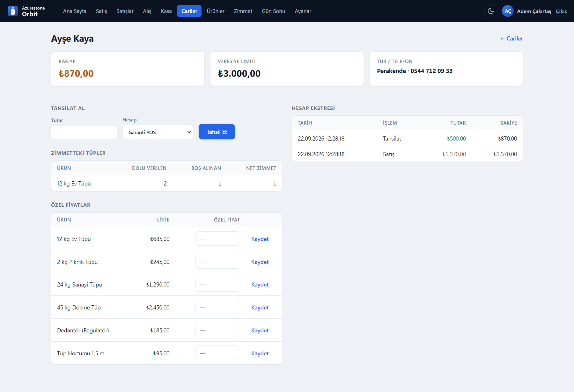Image resolution: width=574 pixels, height=392 pixels.
Task: Save special price for Dedantör (Regülatör)
Action: click(260, 330)
